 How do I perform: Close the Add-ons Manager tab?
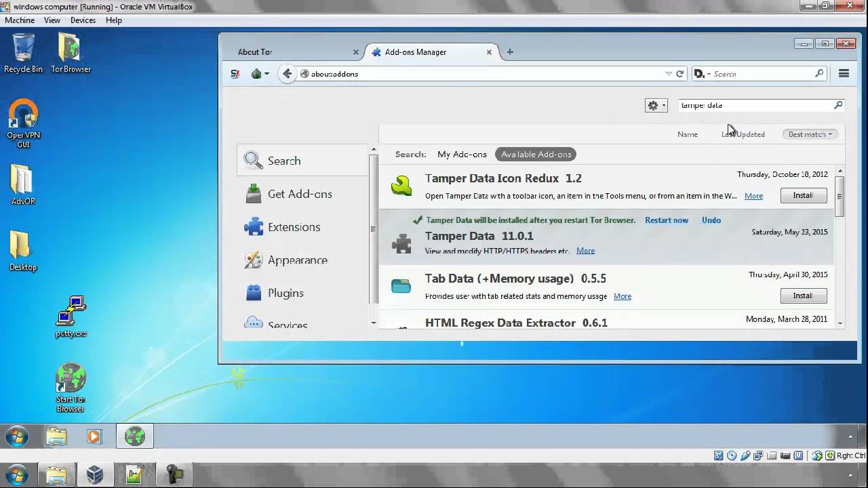click(489, 52)
